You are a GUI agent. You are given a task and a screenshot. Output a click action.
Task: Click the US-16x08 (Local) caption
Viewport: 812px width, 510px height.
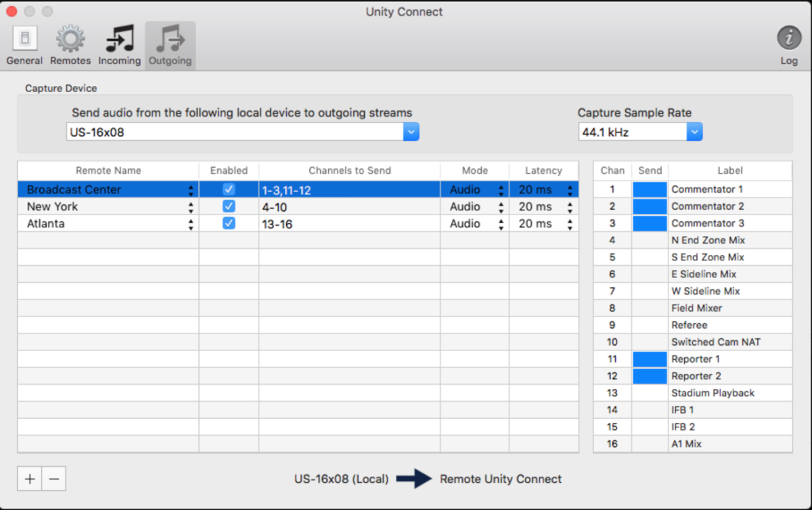[x=341, y=479]
